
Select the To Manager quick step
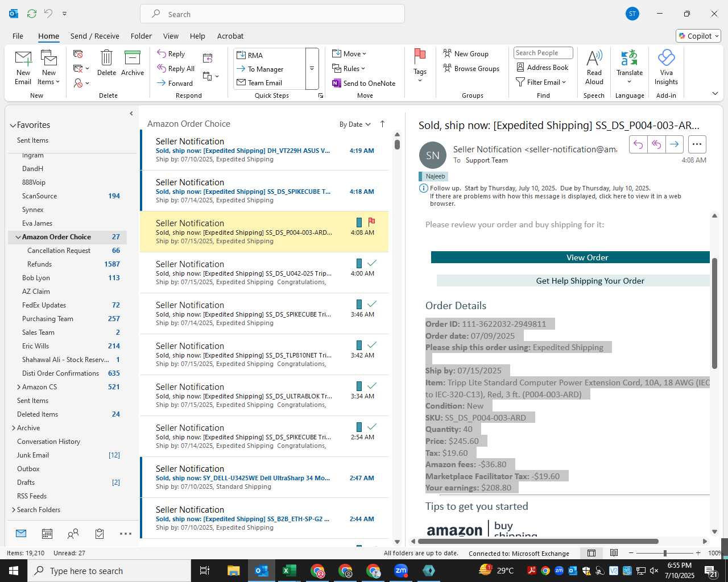click(270, 69)
